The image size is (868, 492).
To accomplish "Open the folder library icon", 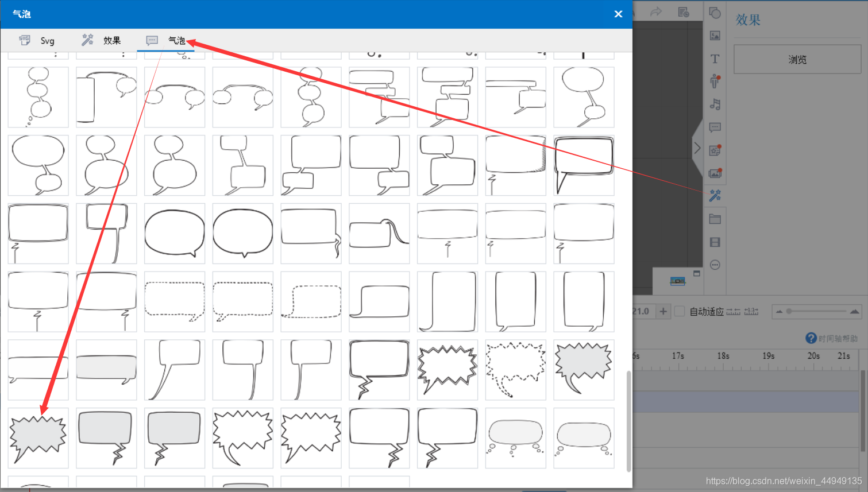I will tap(715, 219).
